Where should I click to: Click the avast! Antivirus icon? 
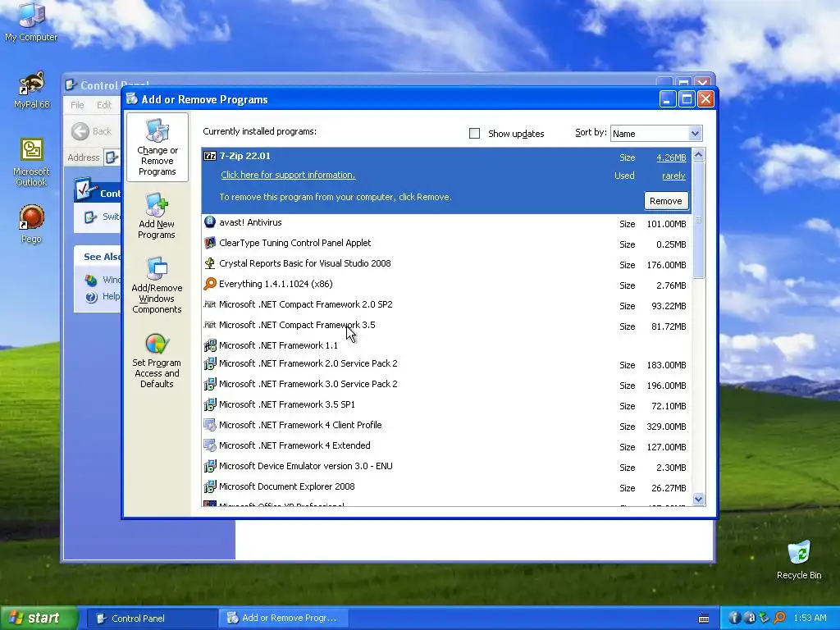(x=210, y=222)
